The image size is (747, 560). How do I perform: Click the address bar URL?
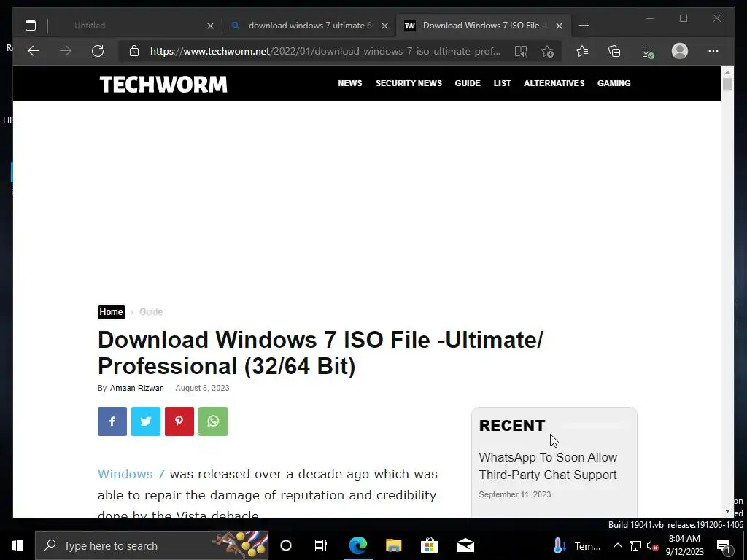[325, 52]
